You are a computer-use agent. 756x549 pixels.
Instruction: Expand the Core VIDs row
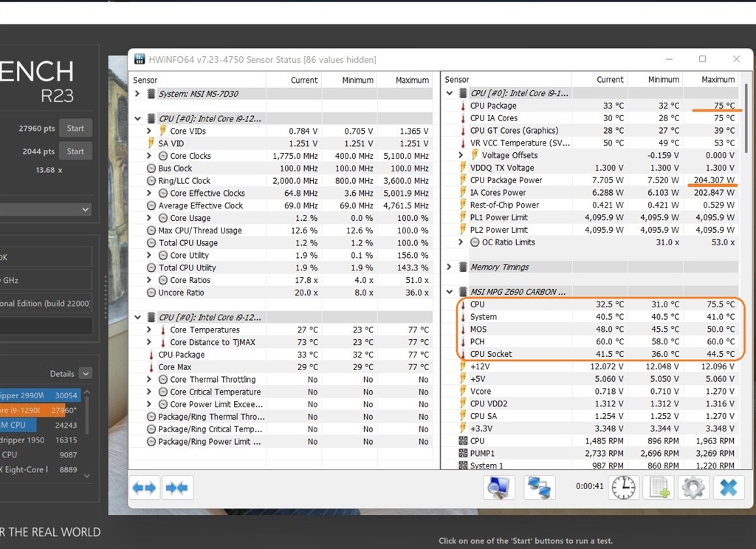149,131
